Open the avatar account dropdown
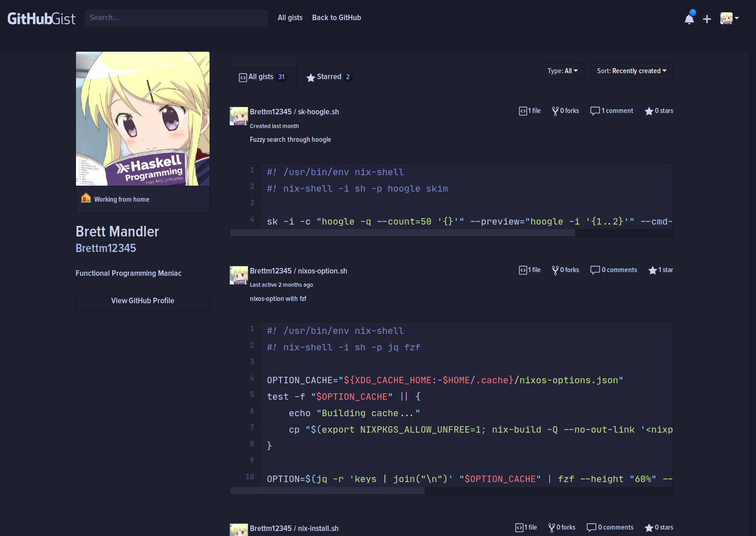The width and height of the screenshot is (756, 536). pyautogui.click(x=729, y=18)
